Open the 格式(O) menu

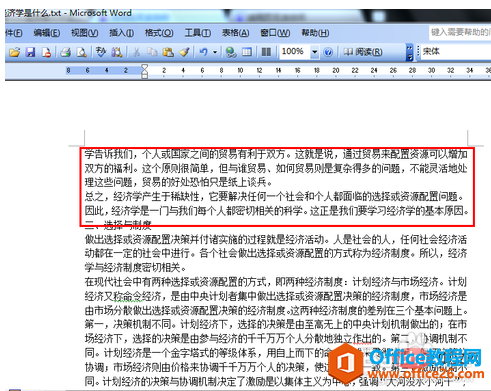pyautogui.click(x=159, y=33)
